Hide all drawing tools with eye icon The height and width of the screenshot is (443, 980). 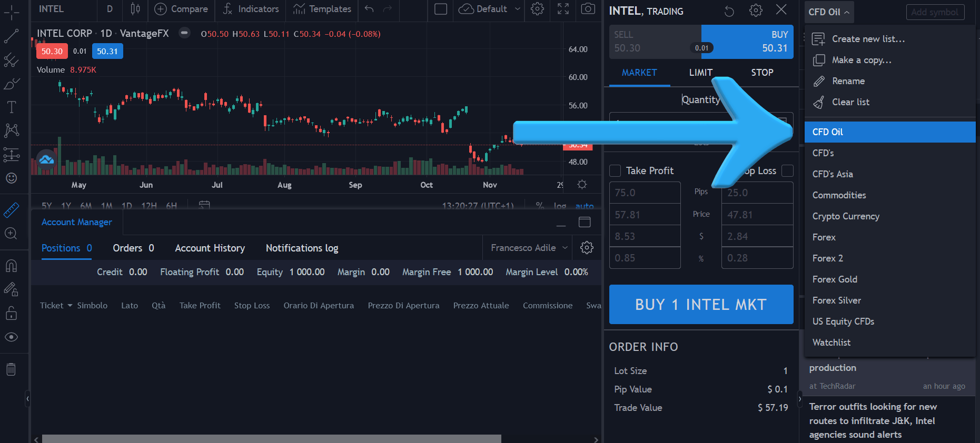pyautogui.click(x=11, y=337)
